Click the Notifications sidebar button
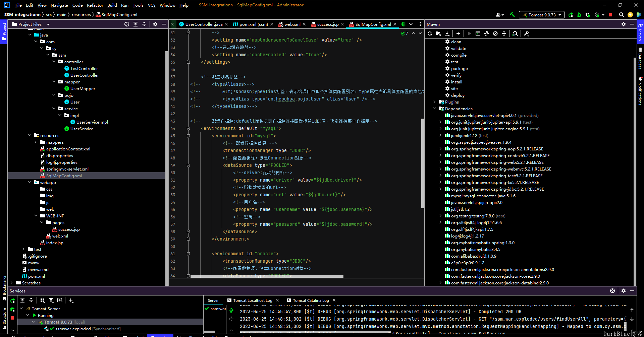The image size is (644, 337). click(x=640, y=91)
